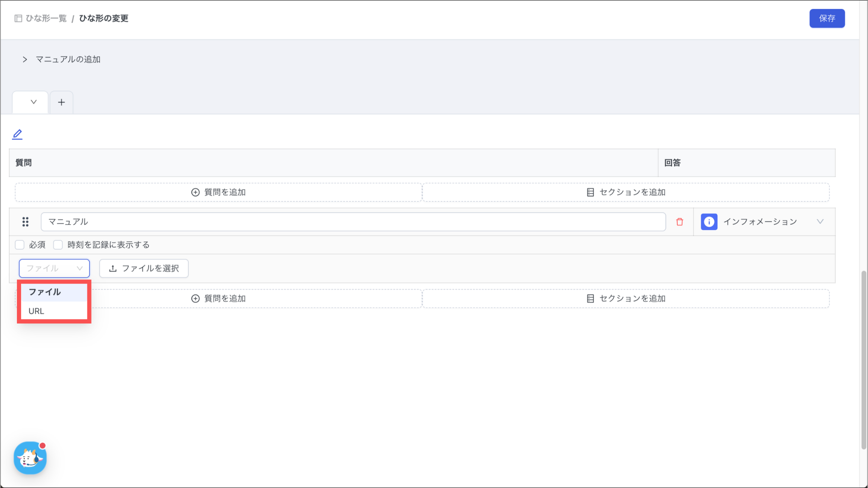Open the first tab's chevron
868x488 pixels.
(x=33, y=102)
